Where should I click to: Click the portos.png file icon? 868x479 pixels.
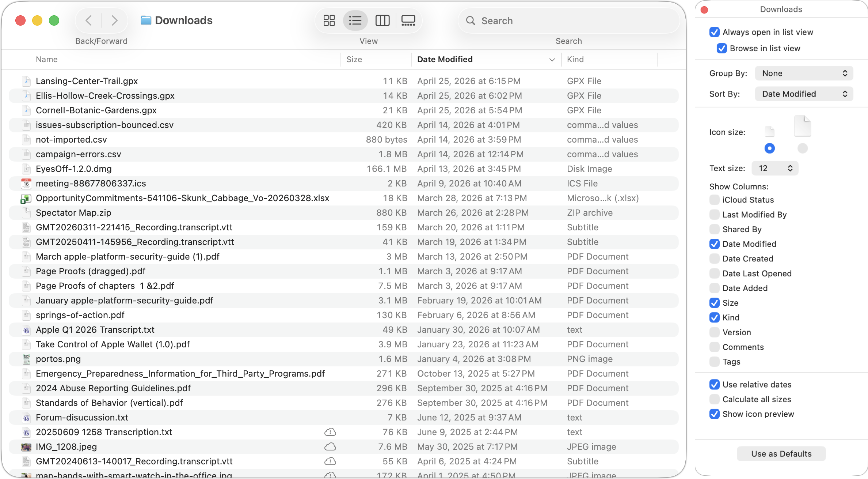[x=26, y=359]
